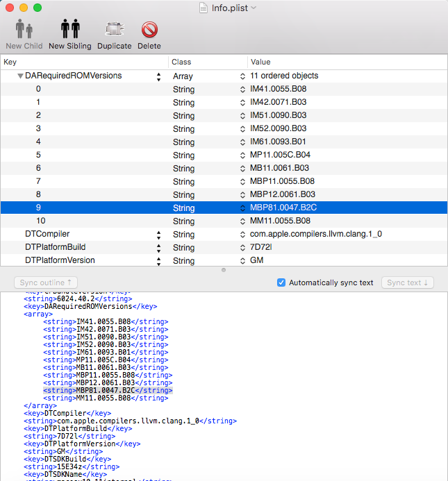The image size is (448, 481).
Task: Select index 0 key cell in outline
Action: click(x=38, y=89)
